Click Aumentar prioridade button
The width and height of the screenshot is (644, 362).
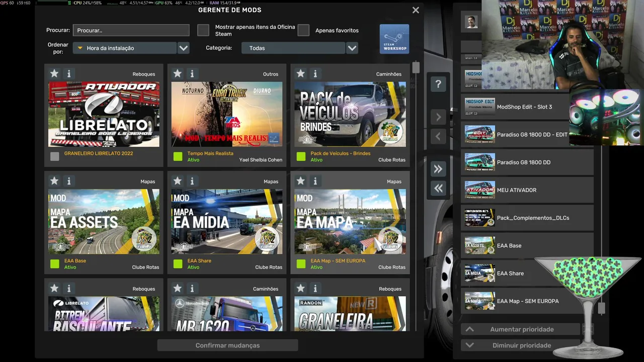coord(522,329)
